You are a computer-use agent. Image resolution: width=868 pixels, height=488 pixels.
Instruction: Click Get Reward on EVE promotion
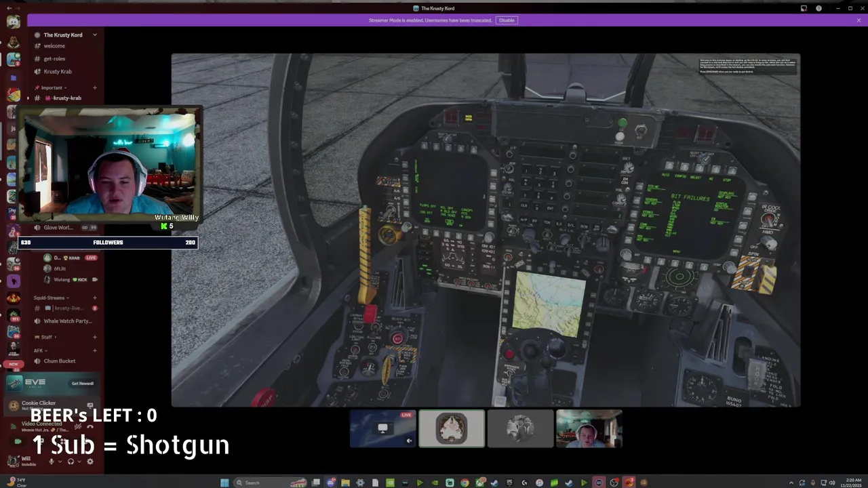click(x=82, y=383)
